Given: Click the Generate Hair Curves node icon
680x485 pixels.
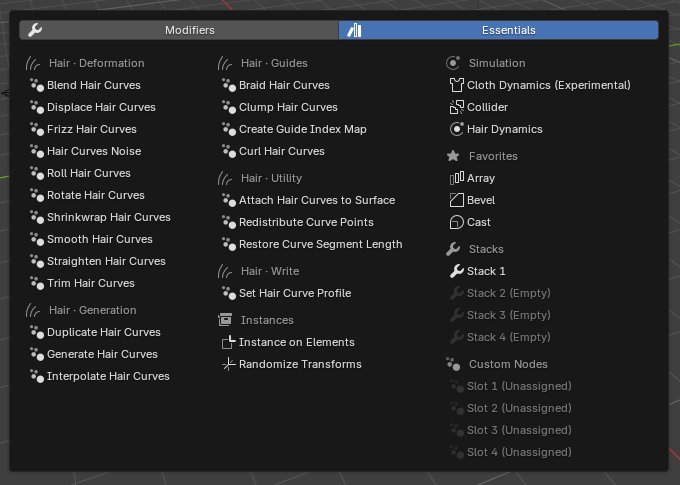Looking at the screenshot, I should click(x=37, y=354).
